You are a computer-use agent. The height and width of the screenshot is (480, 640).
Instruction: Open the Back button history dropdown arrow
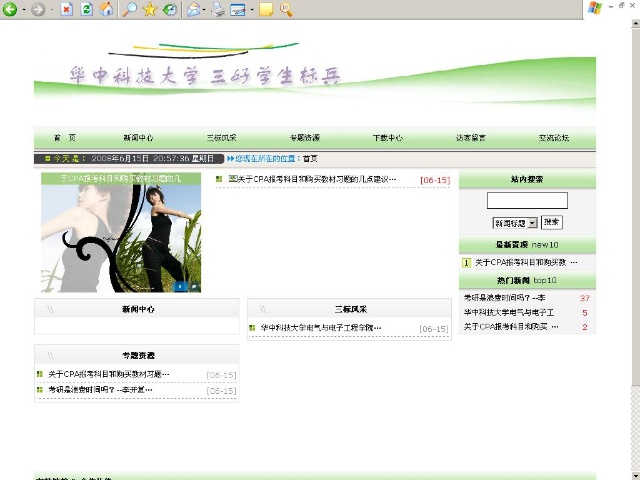tap(24, 9)
